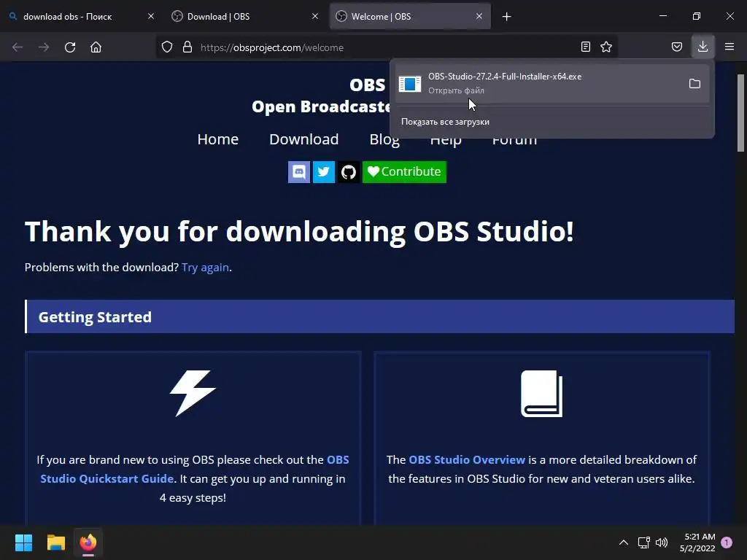Click the 'Try again' download link
Viewport: 747px width, 560px height.
pyautogui.click(x=205, y=267)
